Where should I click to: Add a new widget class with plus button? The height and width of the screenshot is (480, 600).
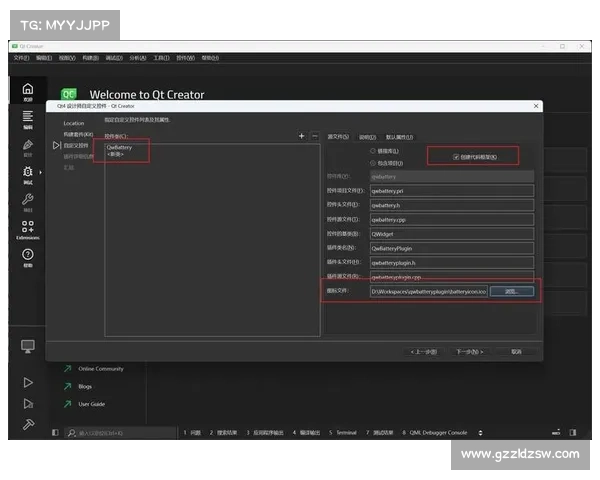point(302,136)
